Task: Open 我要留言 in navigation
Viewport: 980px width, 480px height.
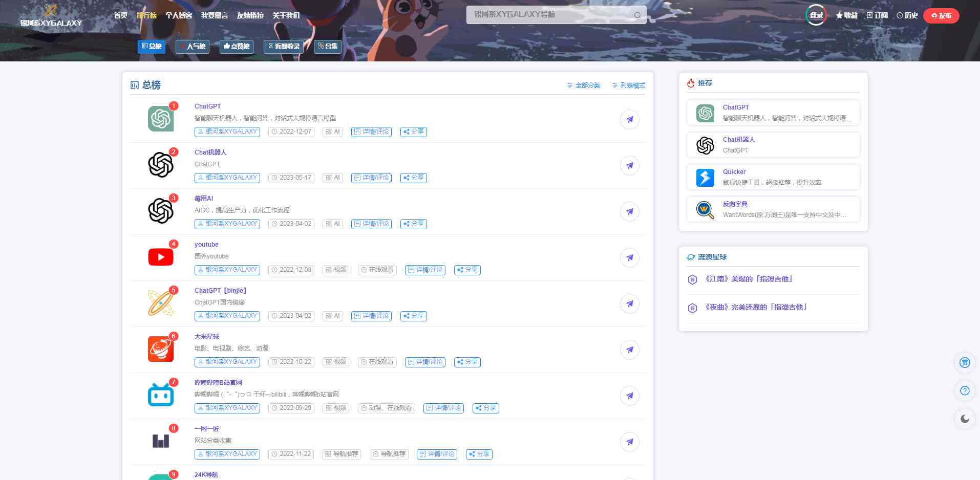Action: click(x=215, y=15)
